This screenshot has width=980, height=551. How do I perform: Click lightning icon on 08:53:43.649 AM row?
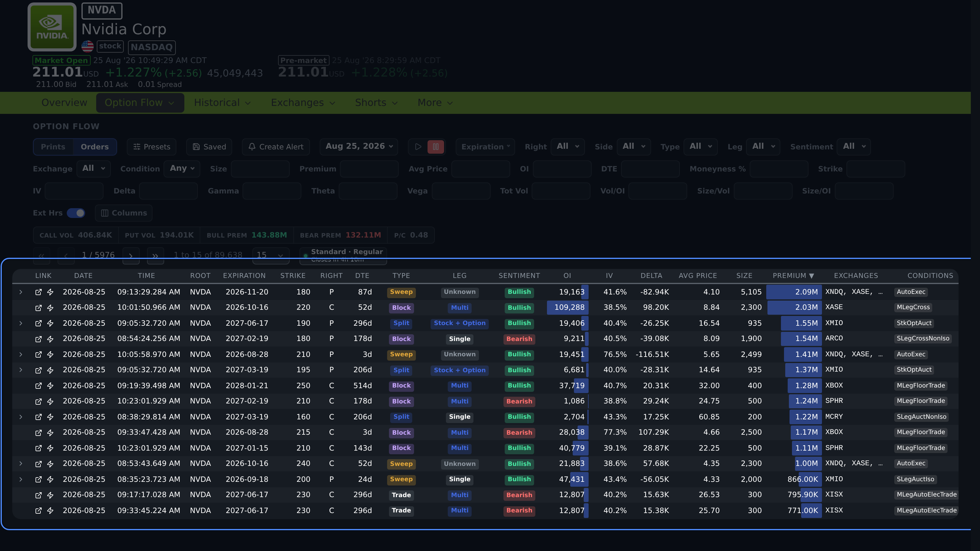[50, 463]
